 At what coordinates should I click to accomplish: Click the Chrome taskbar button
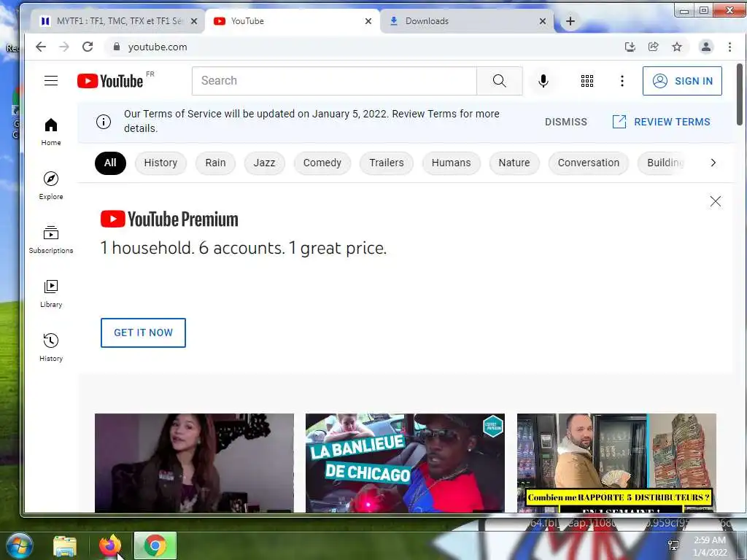155,545
